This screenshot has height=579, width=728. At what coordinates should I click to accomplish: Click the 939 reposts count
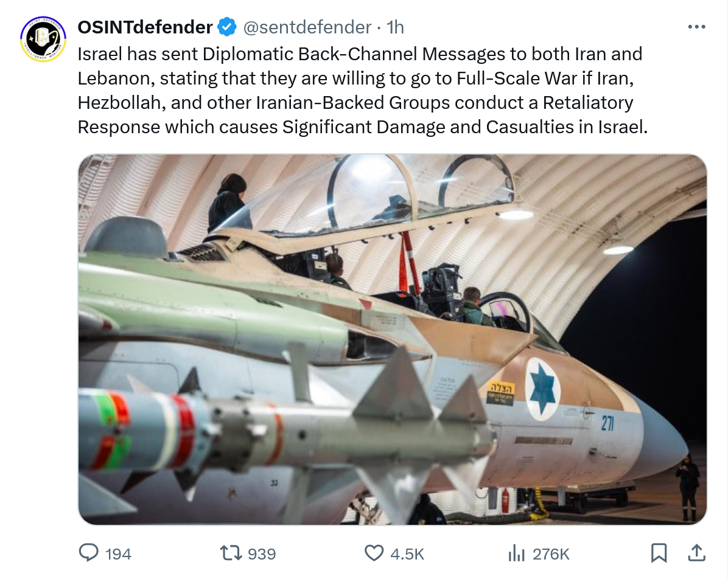pyautogui.click(x=262, y=554)
